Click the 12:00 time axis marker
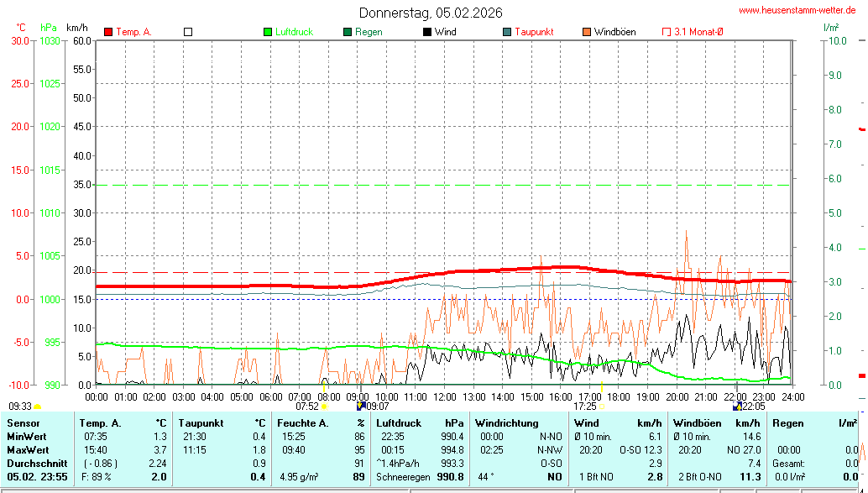 click(x=444, y=396)
